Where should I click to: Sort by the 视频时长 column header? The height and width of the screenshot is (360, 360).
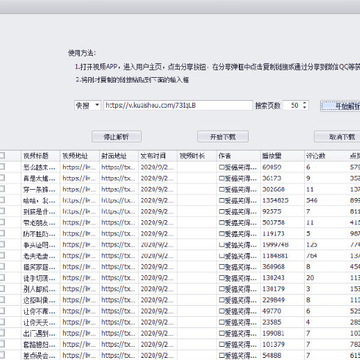pos(197,156)
